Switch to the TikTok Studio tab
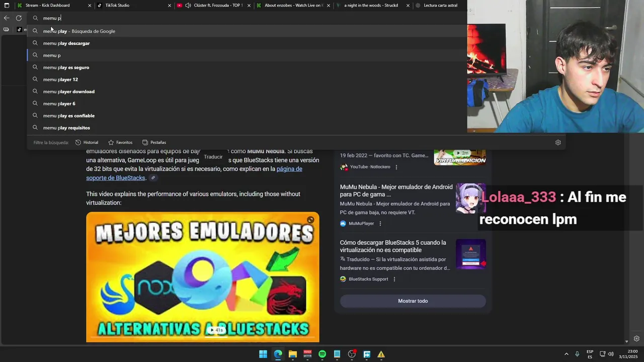The height and width of the screenshot is (362, 644). pos(117,6)
